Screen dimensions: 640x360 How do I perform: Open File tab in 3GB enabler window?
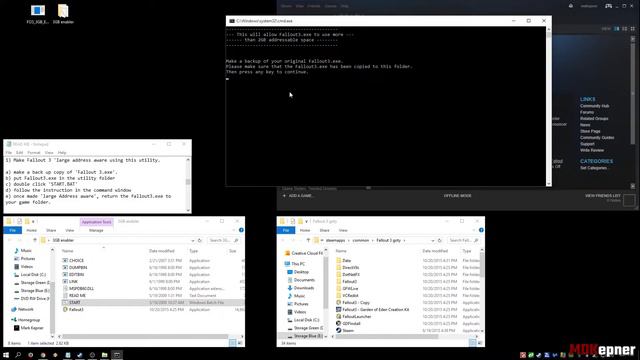[13, 230]
